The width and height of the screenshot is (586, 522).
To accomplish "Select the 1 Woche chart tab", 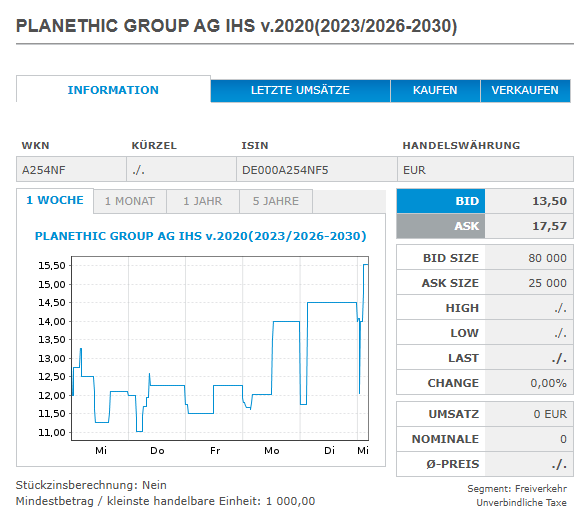I will click(55, 201).
